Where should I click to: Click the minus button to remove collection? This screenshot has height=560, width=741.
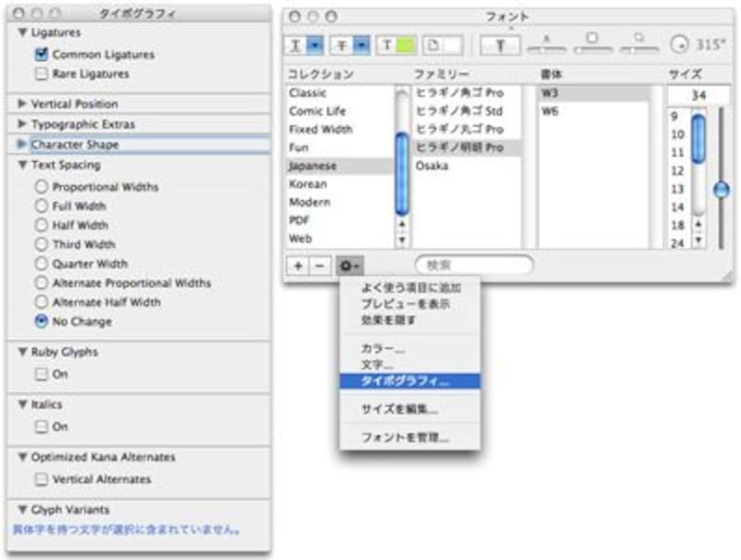319,266
